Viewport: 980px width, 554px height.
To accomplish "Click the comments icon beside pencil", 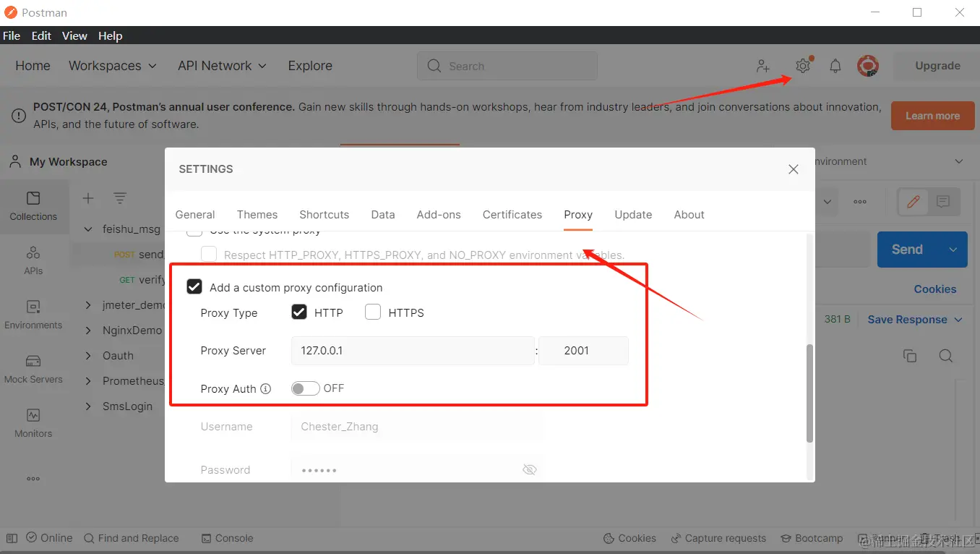I will (943, 202).
